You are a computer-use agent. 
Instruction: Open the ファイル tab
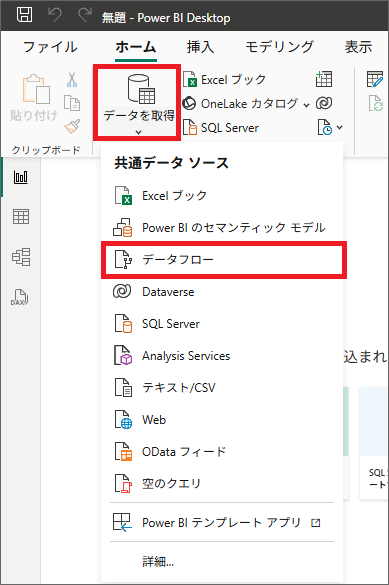point(50,47)
